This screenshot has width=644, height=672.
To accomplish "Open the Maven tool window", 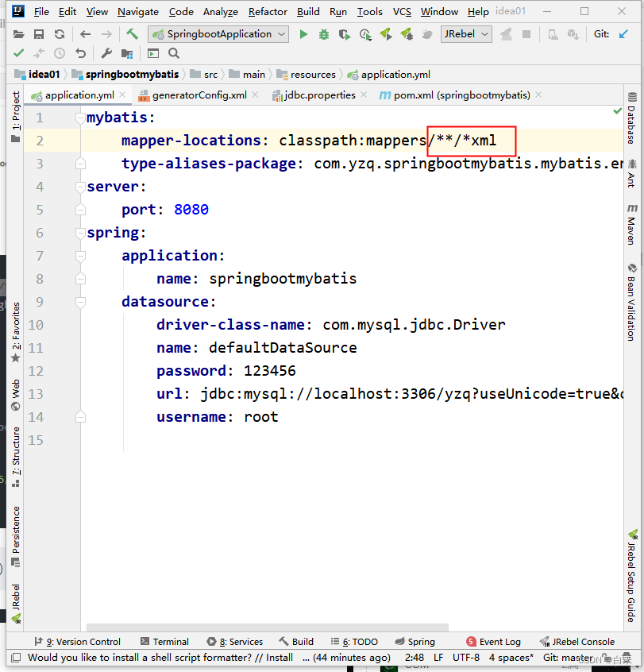I will tap(631, 230).
